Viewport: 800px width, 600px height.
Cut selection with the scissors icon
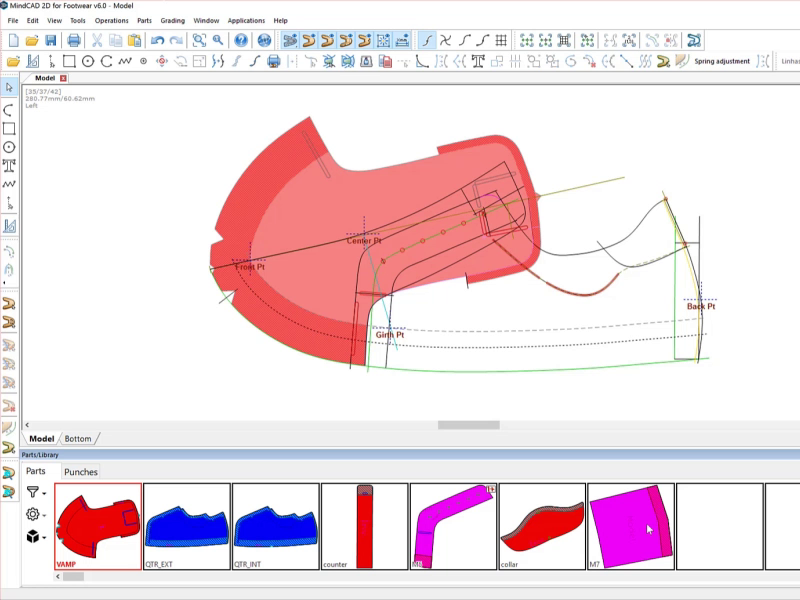pos(97,40)
